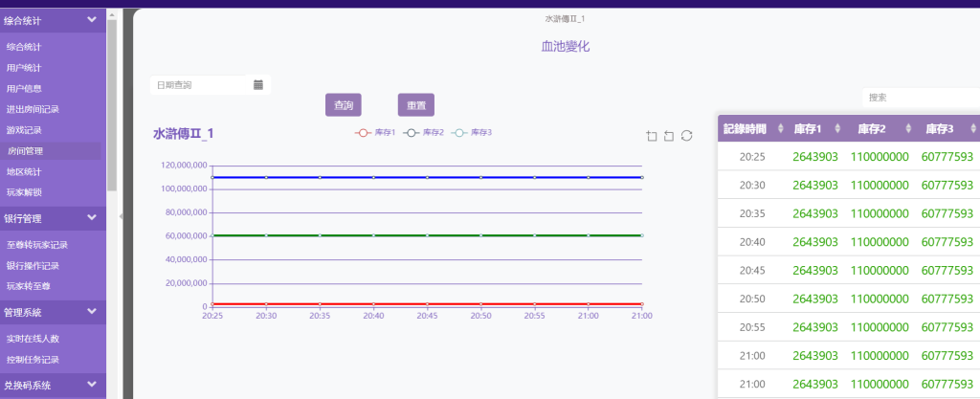This screenshot has height=399, width=980.
Task: Open 用户信息 in the sidebar
Action: (24, 89)
